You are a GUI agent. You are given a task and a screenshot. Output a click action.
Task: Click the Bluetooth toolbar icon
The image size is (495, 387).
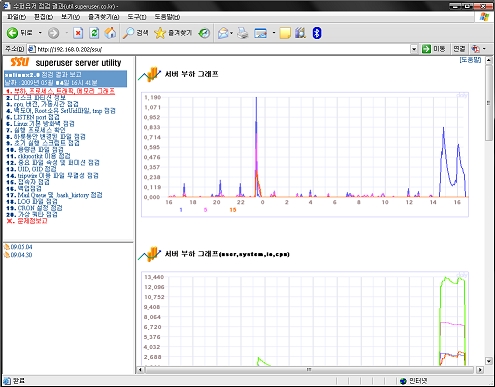click(x=317, y=33)
